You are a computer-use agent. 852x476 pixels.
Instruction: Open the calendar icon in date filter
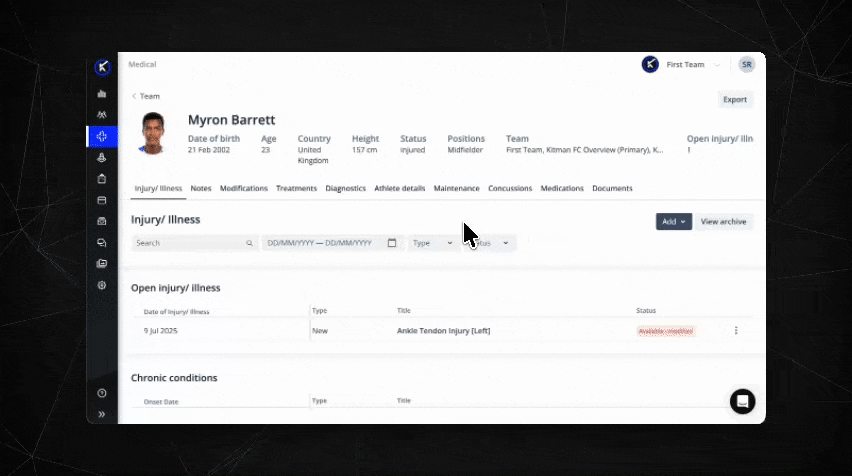coord(392,243)
